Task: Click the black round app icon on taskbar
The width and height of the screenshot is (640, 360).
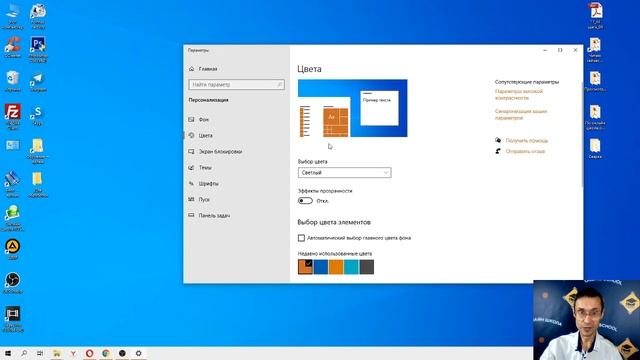Action: pyautogui.click(x=122, y=353)
